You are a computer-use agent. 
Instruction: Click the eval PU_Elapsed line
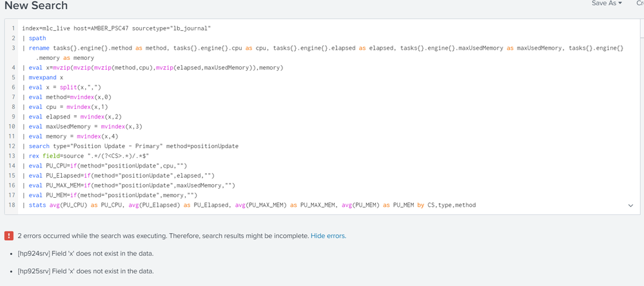(118, 176)
